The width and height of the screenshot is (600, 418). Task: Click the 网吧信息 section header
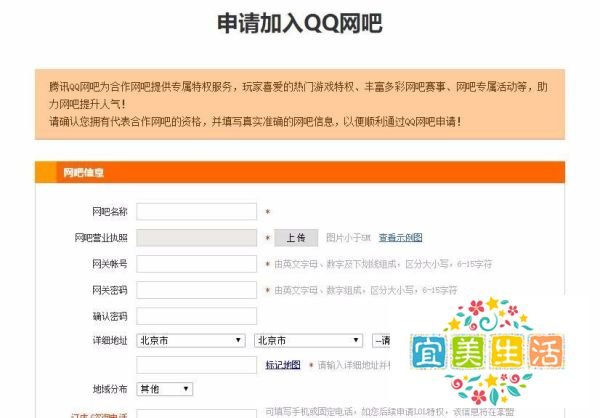click(x=300, y=172)
